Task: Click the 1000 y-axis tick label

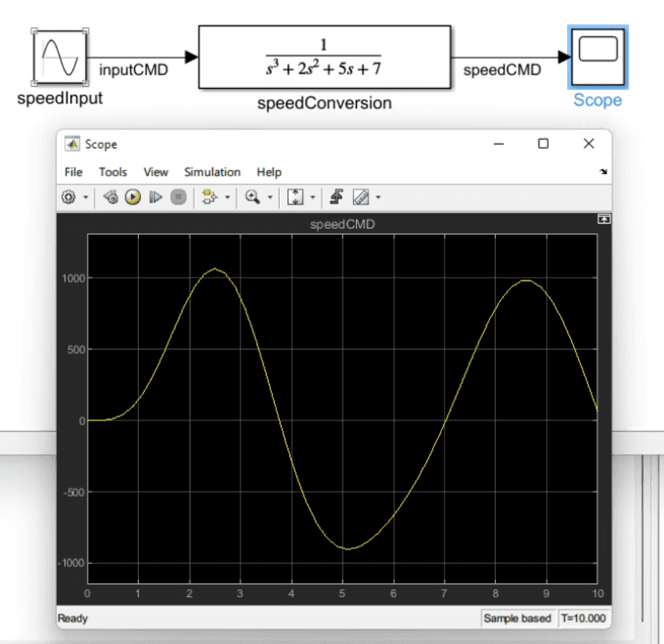Action: pyautogui.click(x=74, y=278)
